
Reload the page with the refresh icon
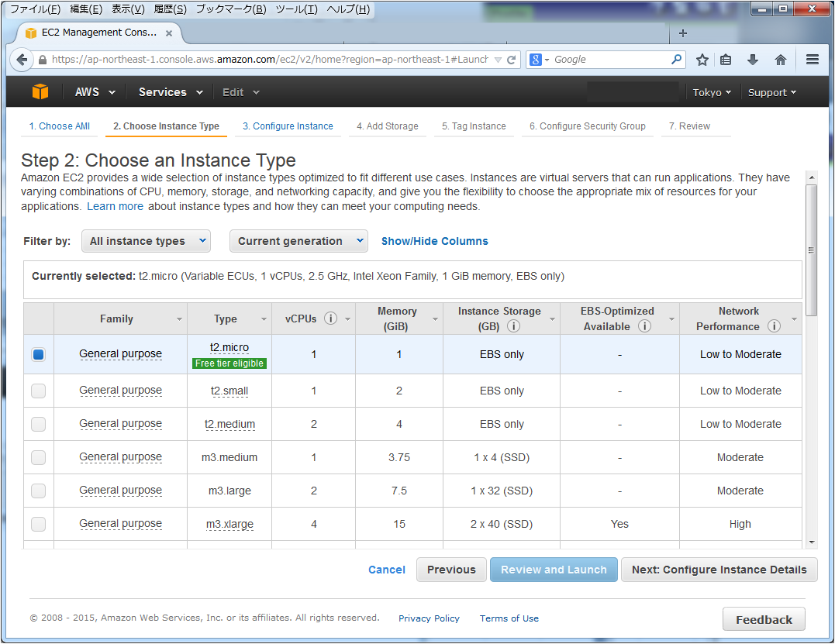(x=511, y=60)
